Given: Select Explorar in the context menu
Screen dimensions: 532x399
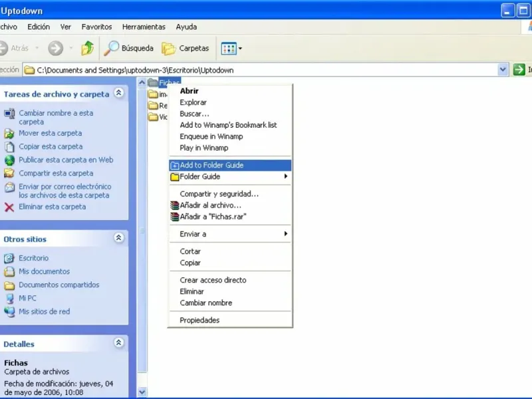Looking at the screenshot, I should tap(230, 102).
